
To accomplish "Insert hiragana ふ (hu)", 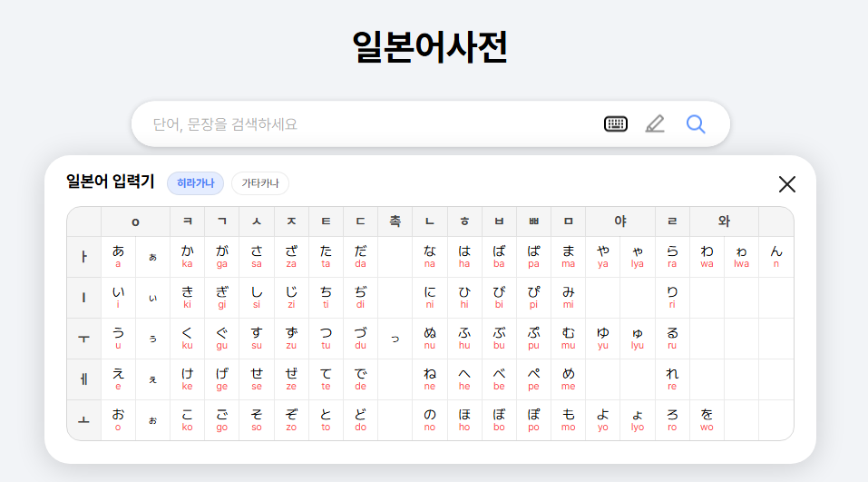I will coord(464,339).
